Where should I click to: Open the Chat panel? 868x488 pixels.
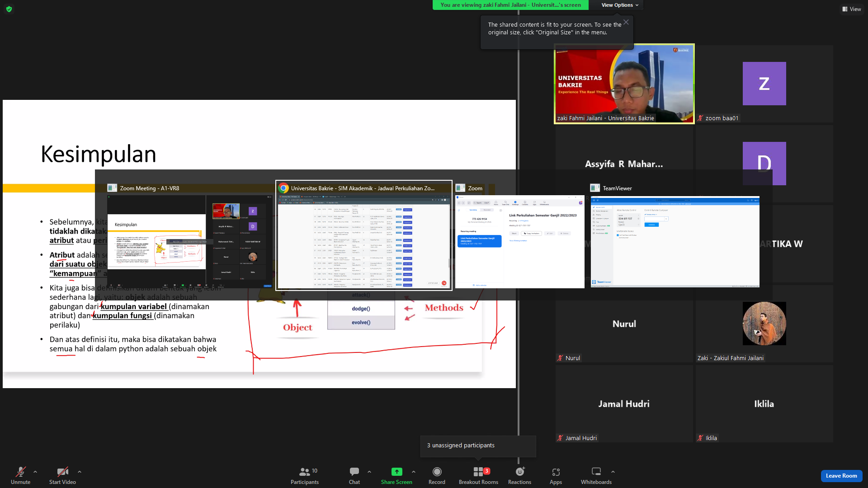click(354, 475)
